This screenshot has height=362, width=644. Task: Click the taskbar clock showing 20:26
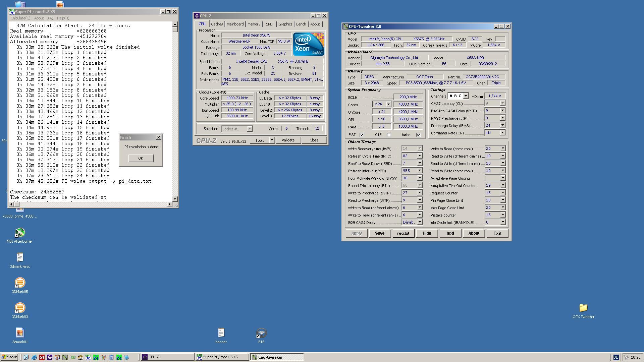pyautogui.click(x=635, y=357)
